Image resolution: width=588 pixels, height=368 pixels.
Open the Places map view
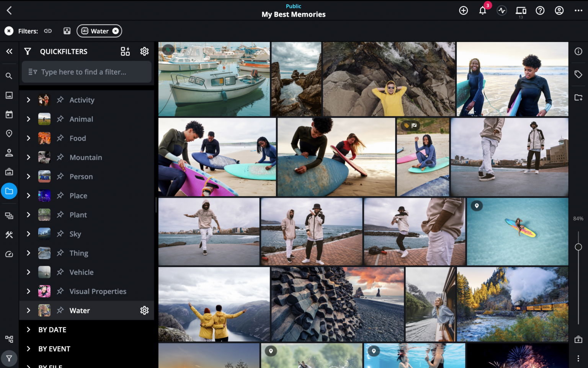[9, 133]
